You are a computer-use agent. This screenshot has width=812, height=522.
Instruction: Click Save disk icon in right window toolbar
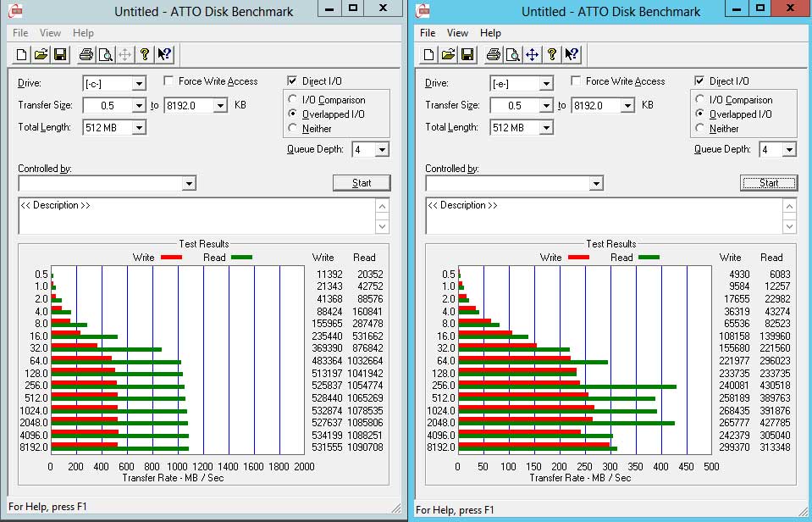tap(467, 54)
